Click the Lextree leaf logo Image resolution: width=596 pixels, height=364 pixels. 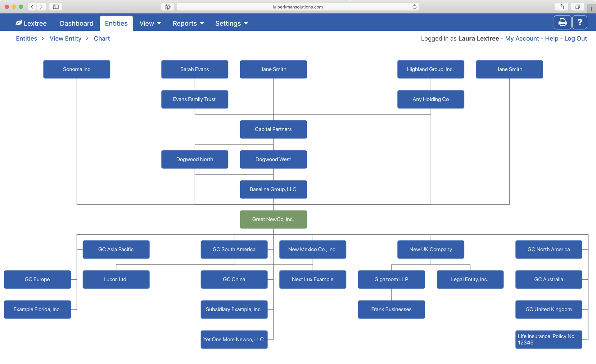19,23
